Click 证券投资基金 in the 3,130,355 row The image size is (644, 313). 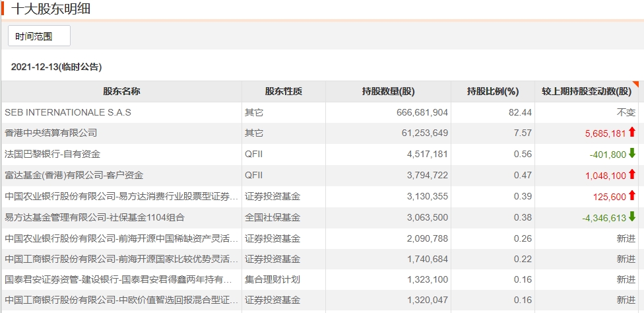coord(273,197)
